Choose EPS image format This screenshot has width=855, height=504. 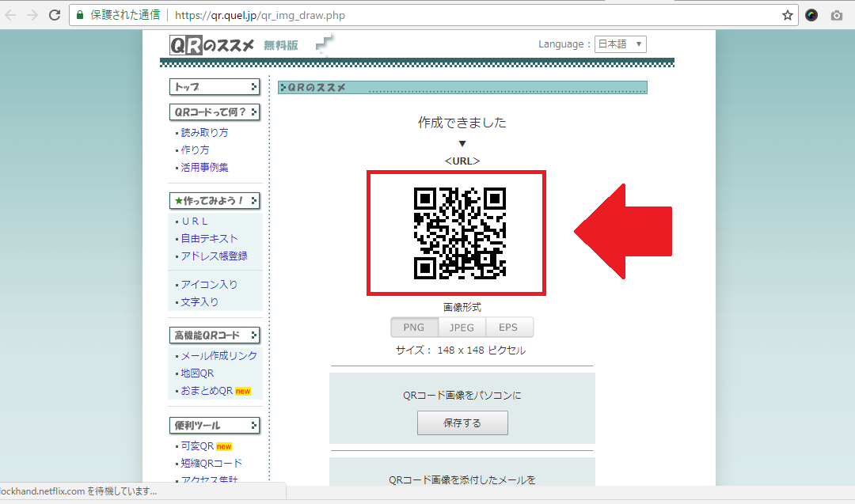point(509,328)
